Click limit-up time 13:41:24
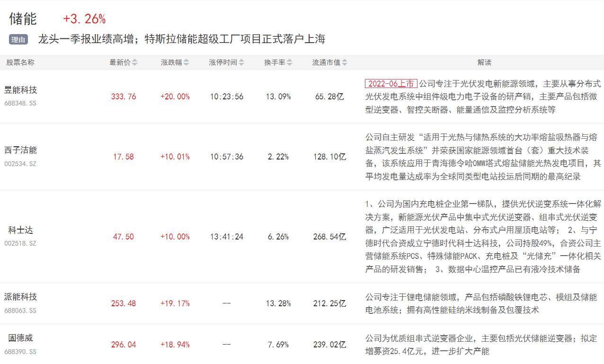The image size is (604, 364). coord(227,237)
